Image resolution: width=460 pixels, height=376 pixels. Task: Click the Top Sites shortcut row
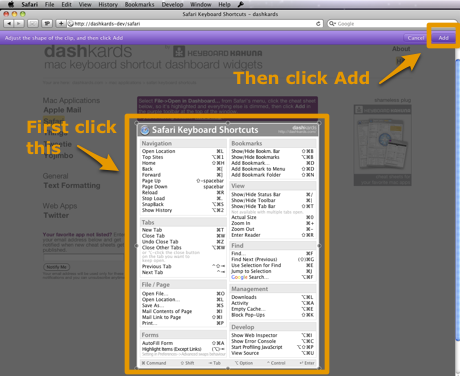click(x=183, y=157)
